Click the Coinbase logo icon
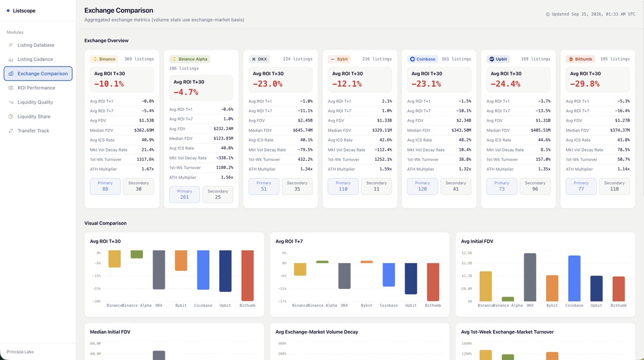This screenshot has width=644, height=360. pos(413,59)
